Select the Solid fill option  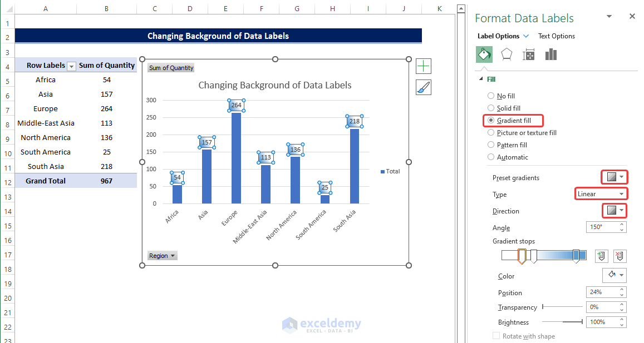tap(491, 108)
